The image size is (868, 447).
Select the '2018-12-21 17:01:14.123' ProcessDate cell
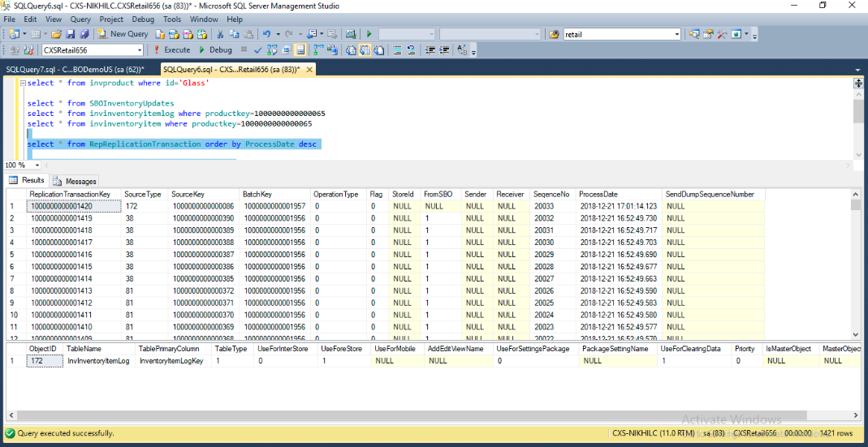click(x=619, y=206)
